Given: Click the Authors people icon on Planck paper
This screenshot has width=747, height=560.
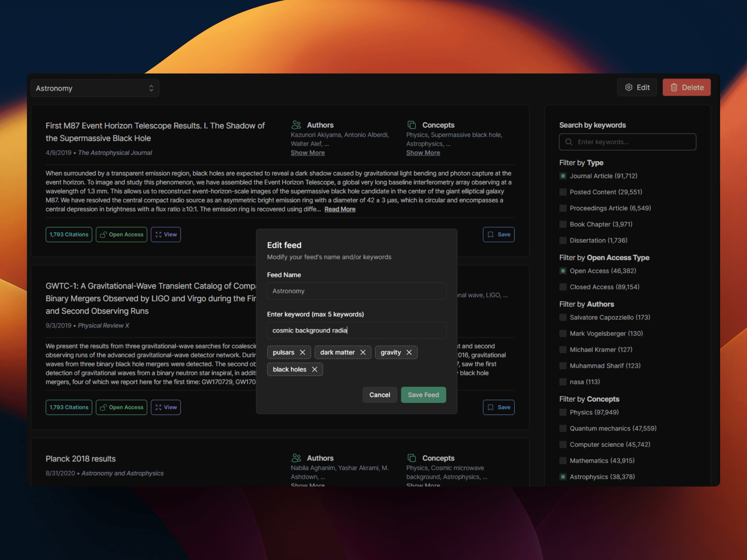Looking at the screenshot, I should click(296, 458).
